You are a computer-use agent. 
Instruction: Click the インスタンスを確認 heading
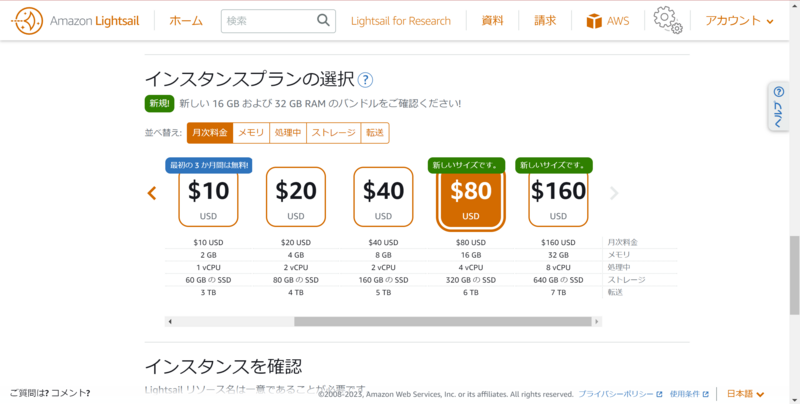pos(223,366)
